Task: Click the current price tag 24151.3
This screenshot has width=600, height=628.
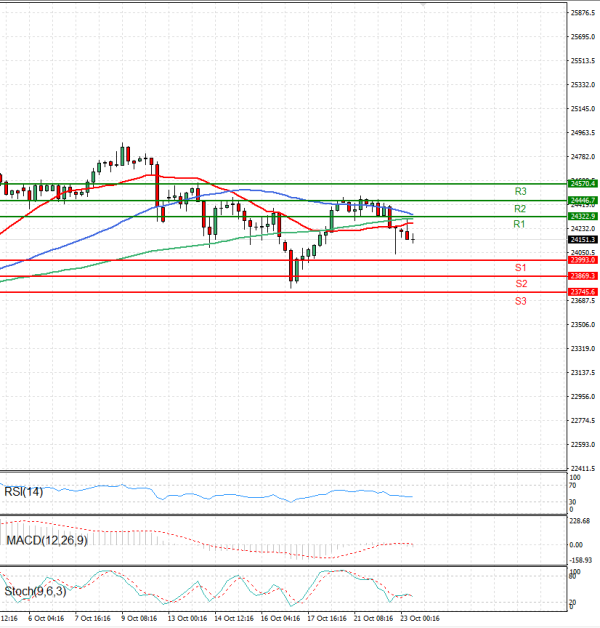Action: click(582, 240)
